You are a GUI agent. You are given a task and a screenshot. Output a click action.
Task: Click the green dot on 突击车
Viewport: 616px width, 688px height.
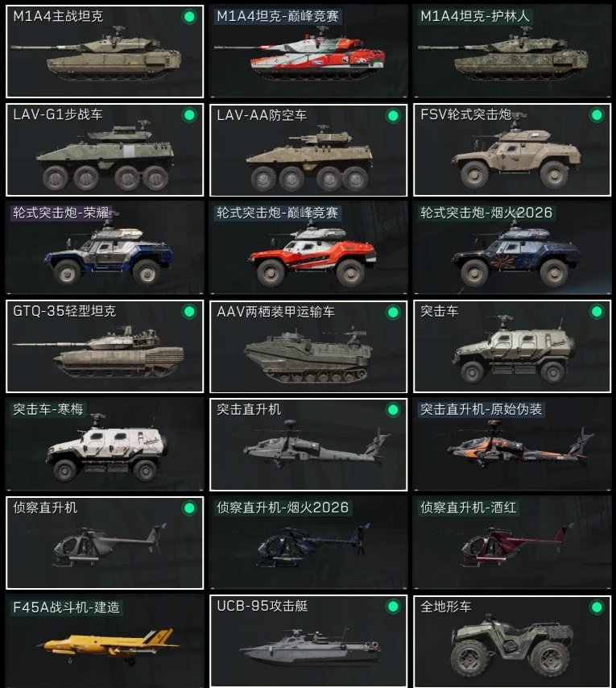597,312
